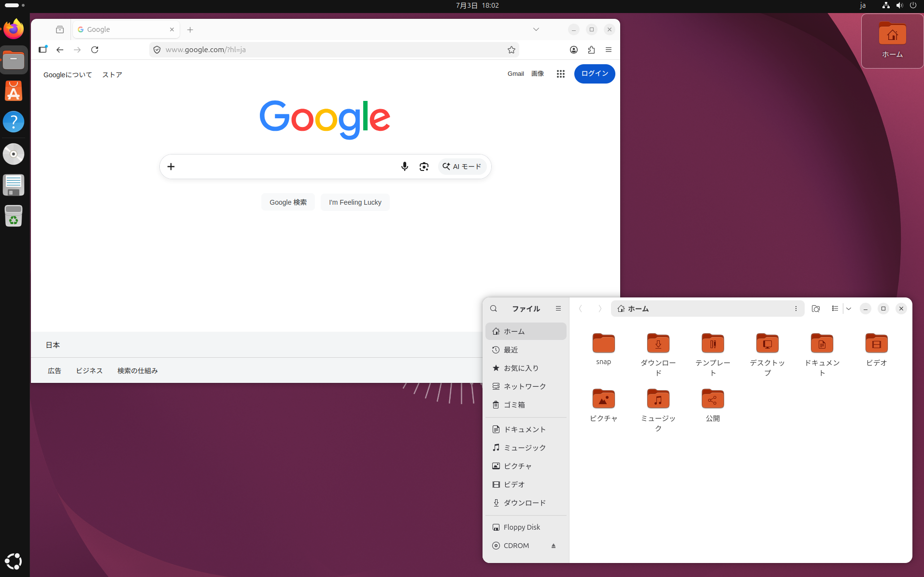
Task: Click site security shield icon
Action: click(157, 50)
